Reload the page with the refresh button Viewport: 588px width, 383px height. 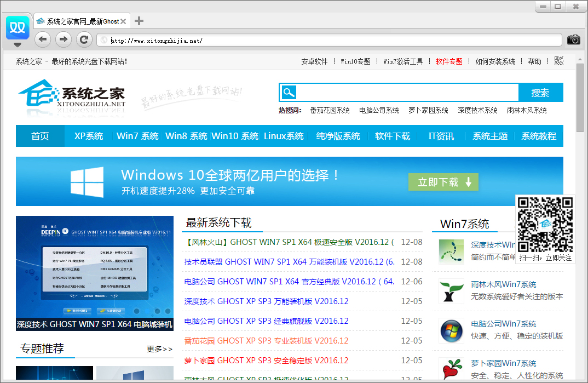[x=84, y=39]
